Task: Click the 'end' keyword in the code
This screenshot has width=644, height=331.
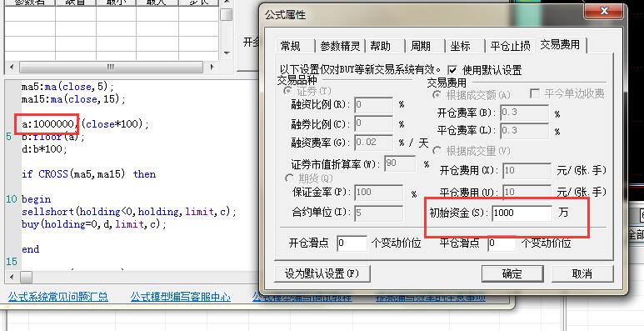Action: [x=30, y=249]
